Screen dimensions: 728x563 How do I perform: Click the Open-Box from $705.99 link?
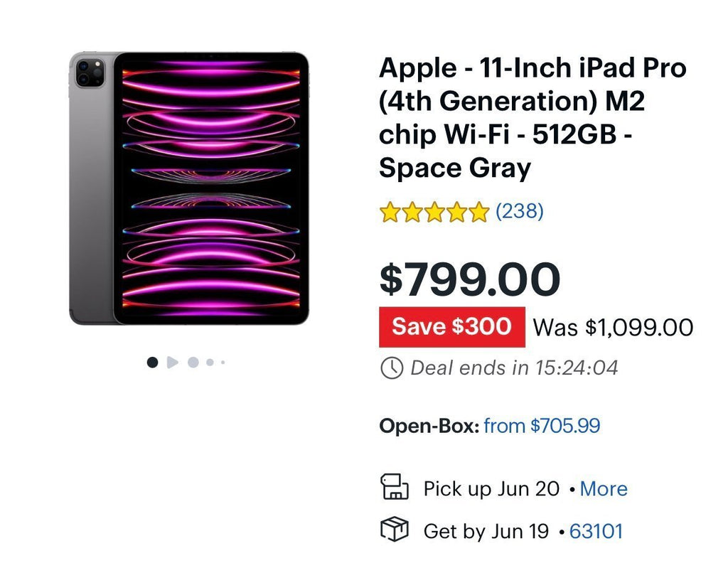[x=541, y=425]
